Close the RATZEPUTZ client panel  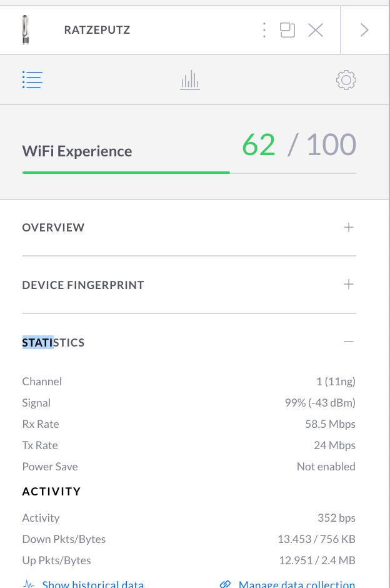pos(316,30)
